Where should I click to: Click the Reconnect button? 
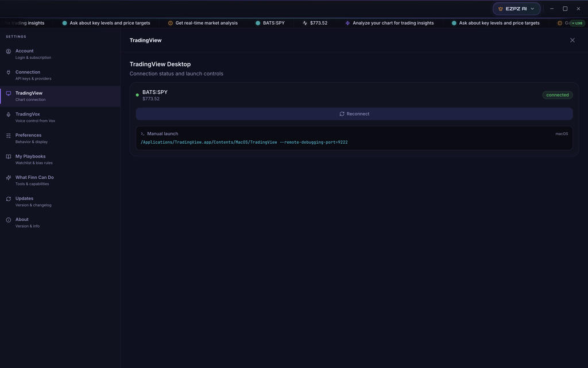point(354,114)
